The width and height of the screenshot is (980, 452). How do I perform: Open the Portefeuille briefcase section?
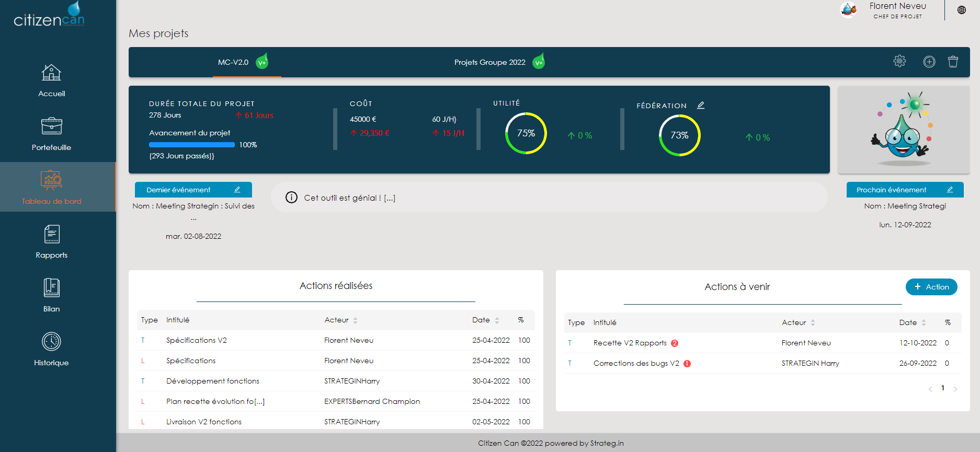(x=51, y=134)
